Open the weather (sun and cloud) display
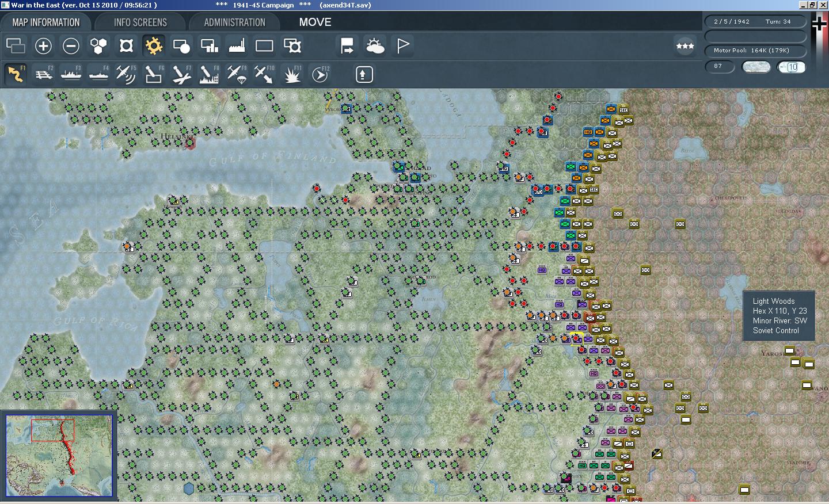The height and width of the screenshot is (504, 829). coord(375,46)
